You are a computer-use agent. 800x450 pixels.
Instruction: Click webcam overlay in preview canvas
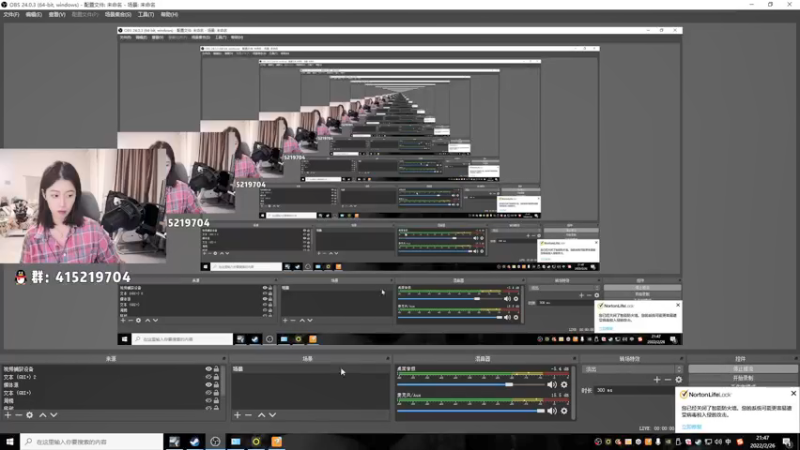click(x=83, y=206)
